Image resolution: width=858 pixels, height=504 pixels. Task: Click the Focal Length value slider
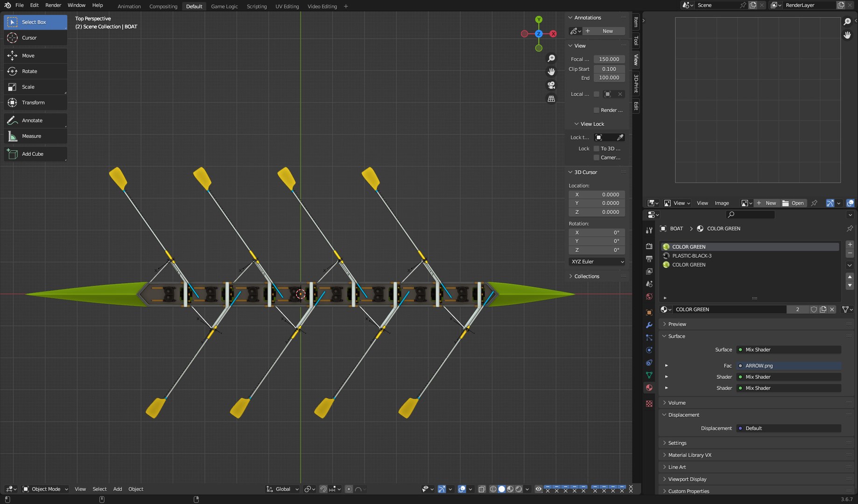click(609, 59)
